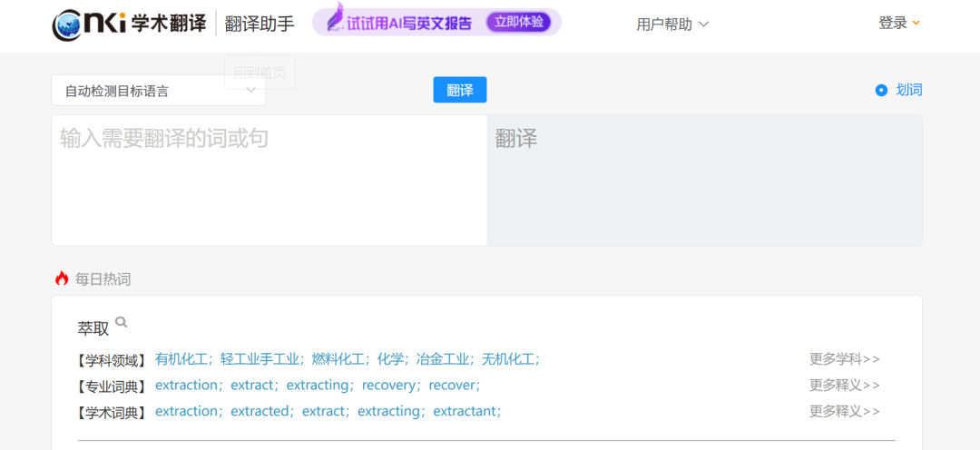Viewport: 980px width, 450px height.
Task: Select the 冶金工业 subject link
Action: (x=443, y=359)
